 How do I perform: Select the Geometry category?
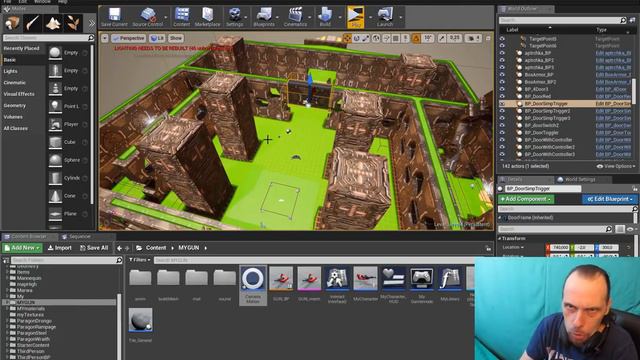click(x=15, y=105)
